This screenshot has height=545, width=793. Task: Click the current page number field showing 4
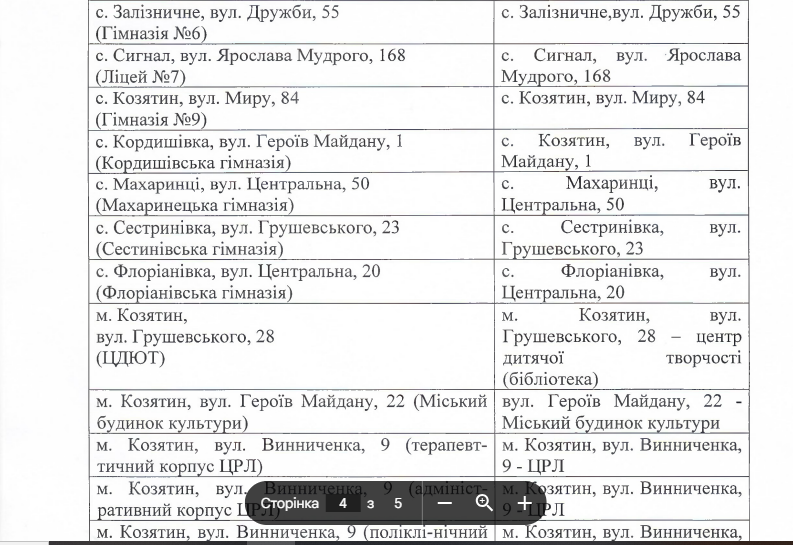tap(343, 503)
